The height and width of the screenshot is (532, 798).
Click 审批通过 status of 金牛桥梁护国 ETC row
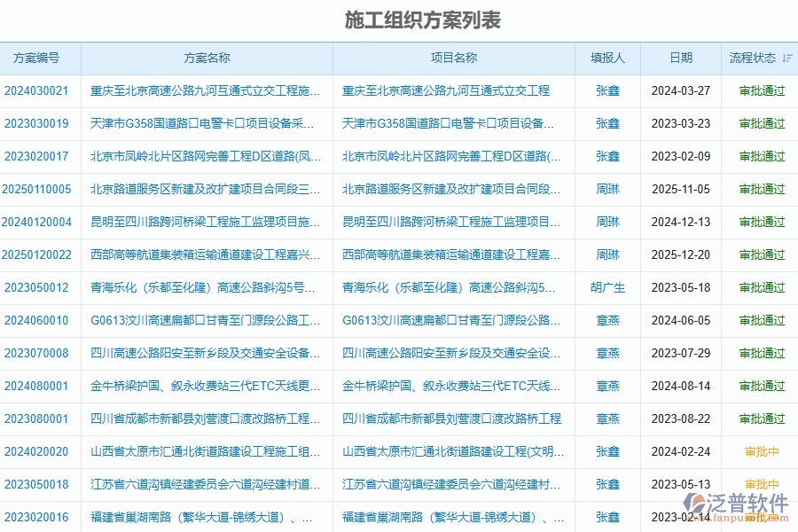tap(761, 386)
